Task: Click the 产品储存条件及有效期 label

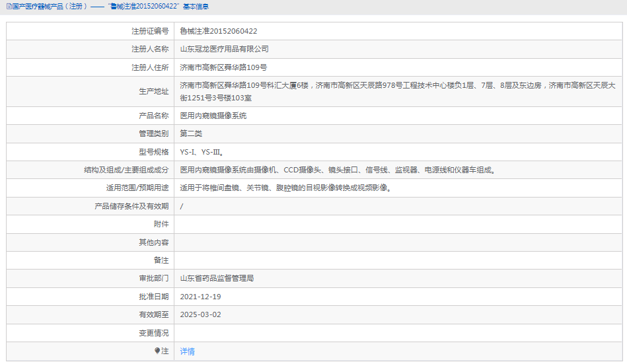Action: coord(131,206)
